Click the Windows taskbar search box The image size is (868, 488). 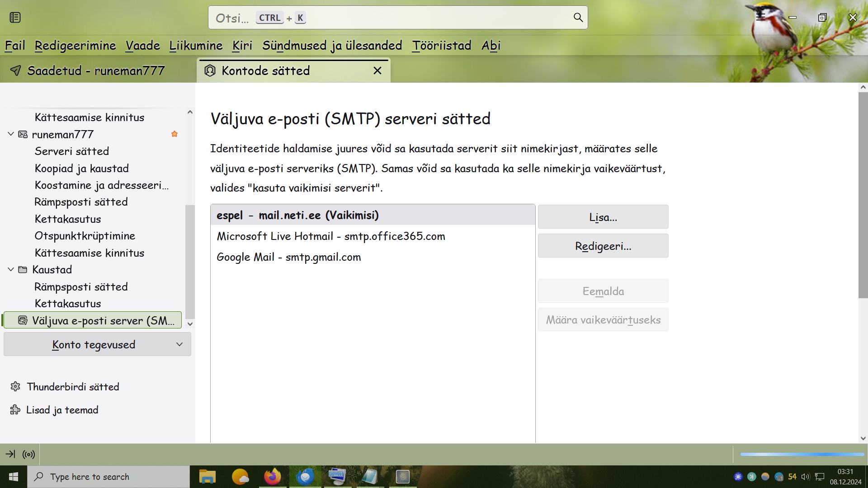coord(108,477)
